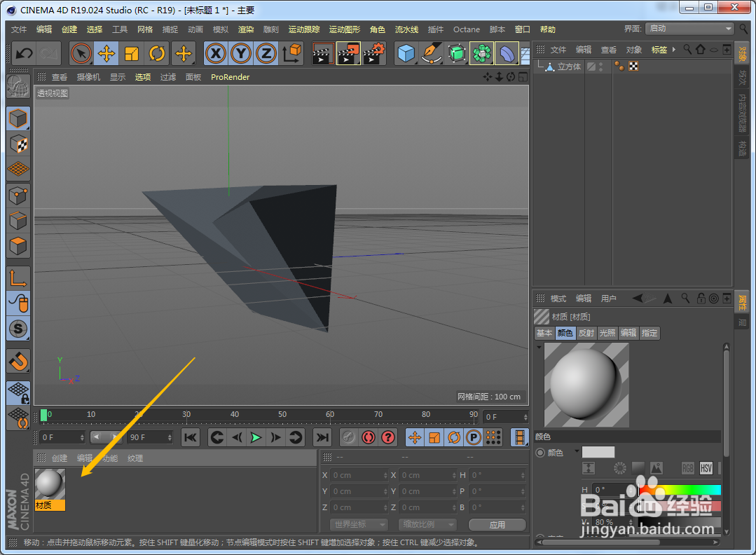Screen dimensions: 756x555
Task: Open the 创建 menu in material manager
Action: (60, 458)
